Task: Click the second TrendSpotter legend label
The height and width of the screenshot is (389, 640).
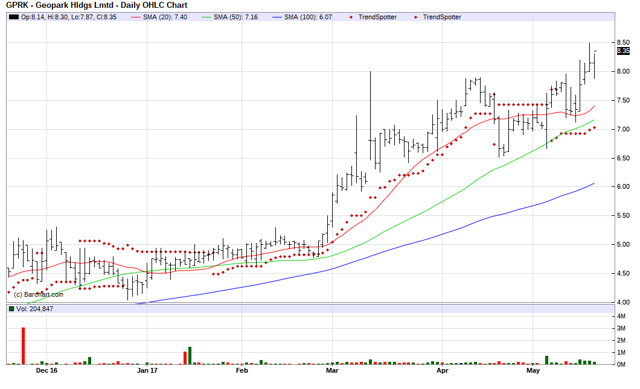Action: tap(442, 17)
